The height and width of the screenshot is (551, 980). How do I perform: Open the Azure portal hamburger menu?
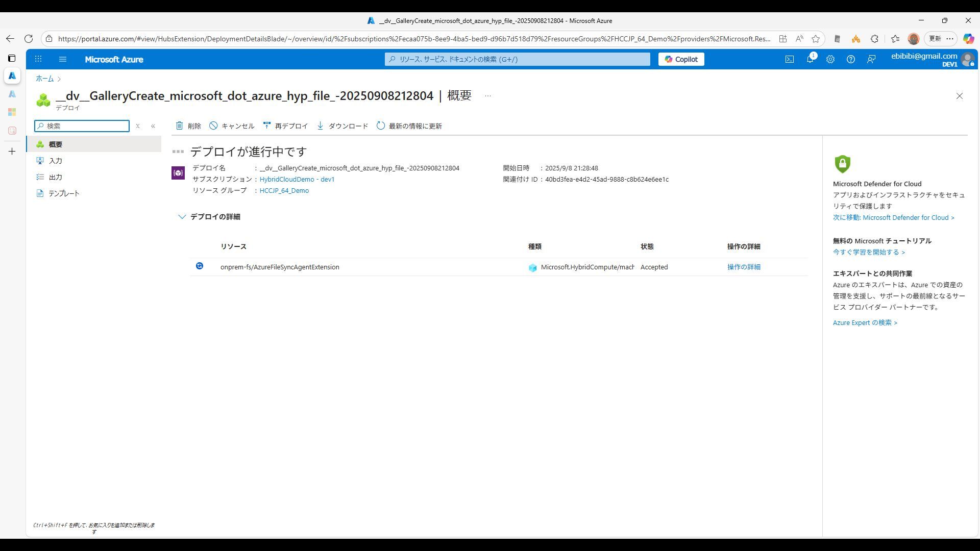click(63, 59)
